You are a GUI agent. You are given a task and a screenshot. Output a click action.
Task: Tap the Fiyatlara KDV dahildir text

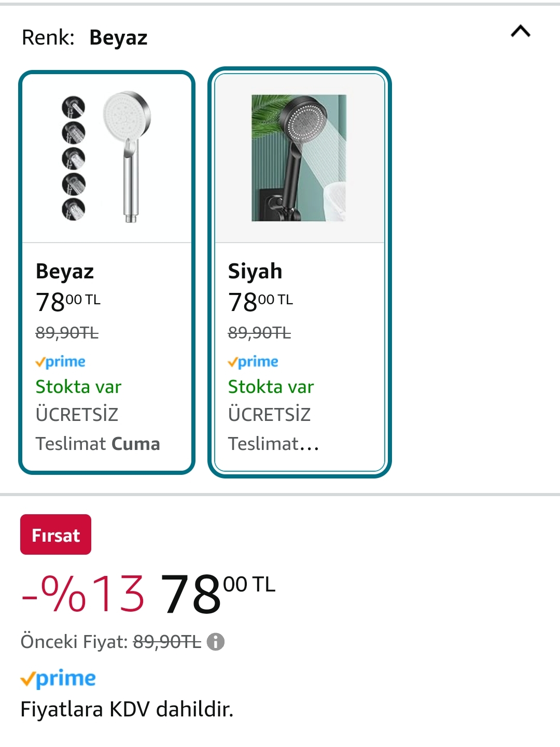point(127,709)
